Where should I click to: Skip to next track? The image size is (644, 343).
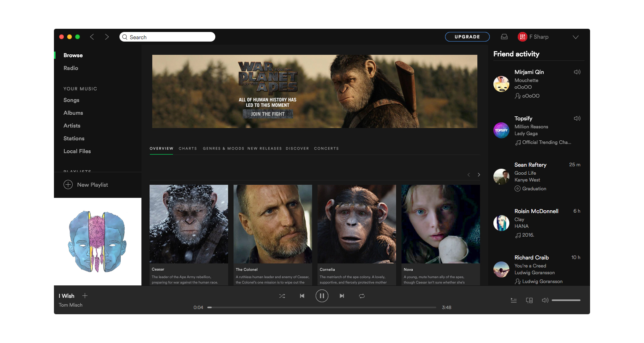pyautogui.click(x=342, y=296)
